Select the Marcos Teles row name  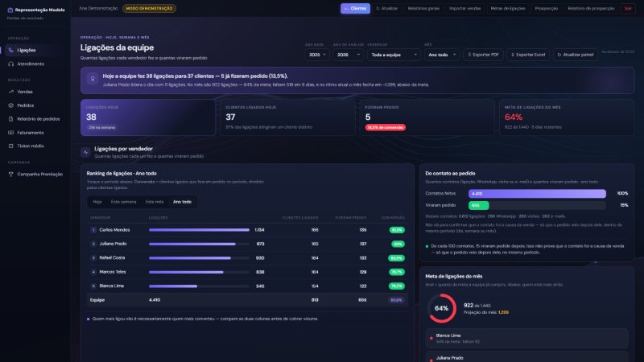point(113,272)
